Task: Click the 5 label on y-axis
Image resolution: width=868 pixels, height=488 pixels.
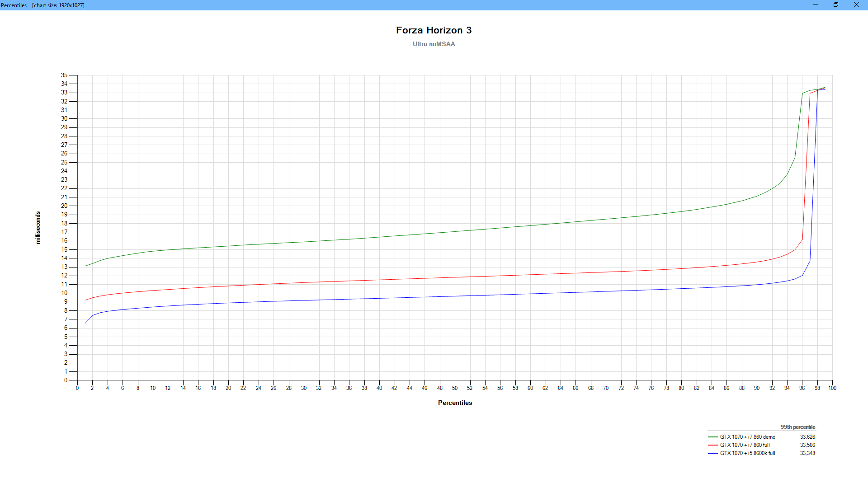Action: (66, 337)
